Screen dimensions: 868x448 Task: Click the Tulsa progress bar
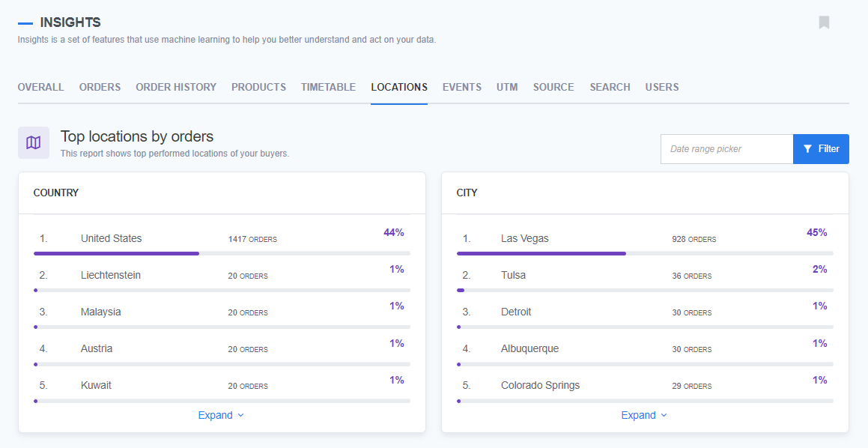(645, 290)
